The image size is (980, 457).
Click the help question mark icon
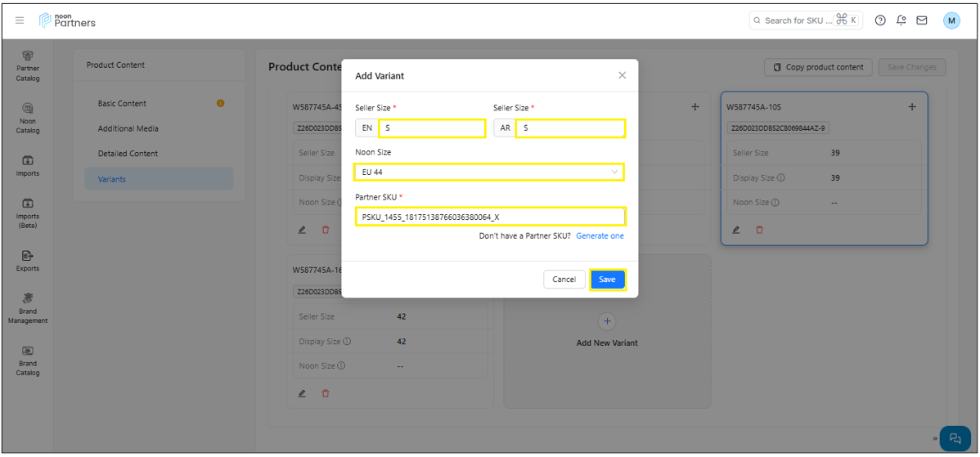pyautogui.click(x=880, y=20)
